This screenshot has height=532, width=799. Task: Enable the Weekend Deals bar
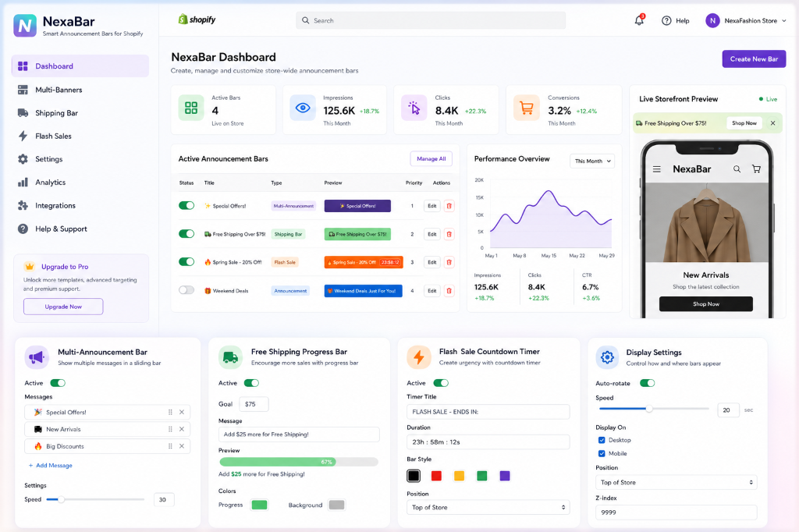pos(186,290)
